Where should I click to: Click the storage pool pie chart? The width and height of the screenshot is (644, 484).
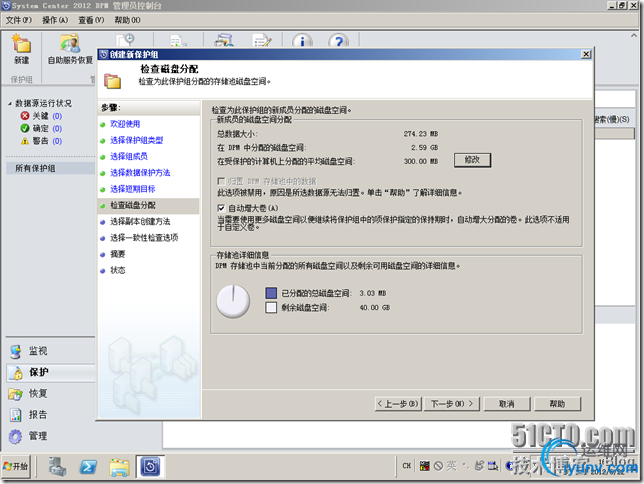[233, 301]
